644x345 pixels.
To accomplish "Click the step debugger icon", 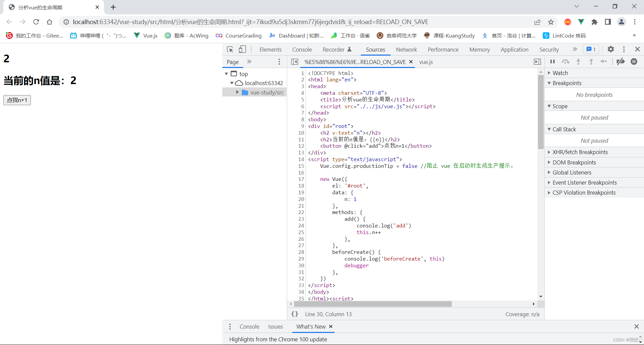I will pyautogui.click(x=604, y=62).
